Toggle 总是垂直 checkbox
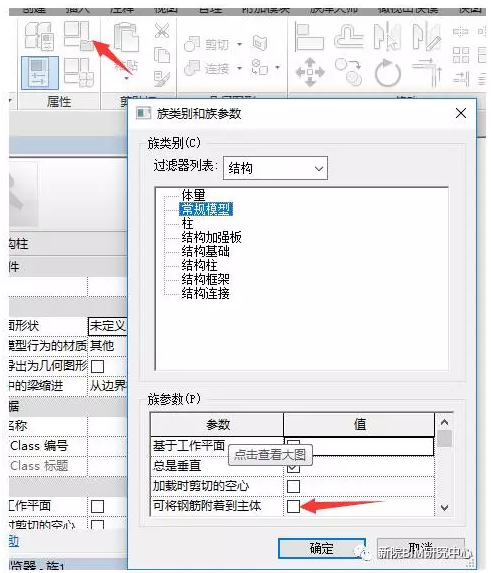The height and width of the screenshot is (573, 491). click(x=293, y=467)
